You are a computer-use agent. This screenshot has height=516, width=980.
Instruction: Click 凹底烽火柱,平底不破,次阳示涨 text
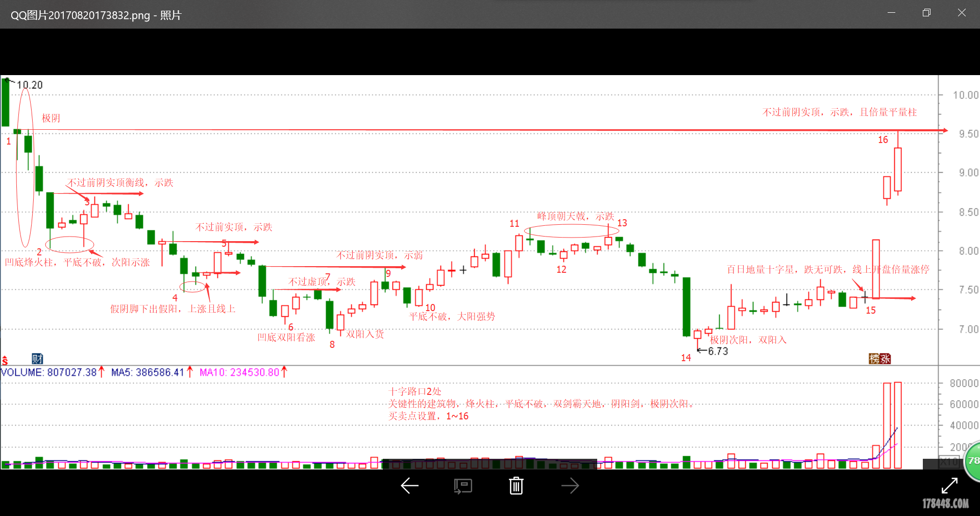[x=77, y=262]
